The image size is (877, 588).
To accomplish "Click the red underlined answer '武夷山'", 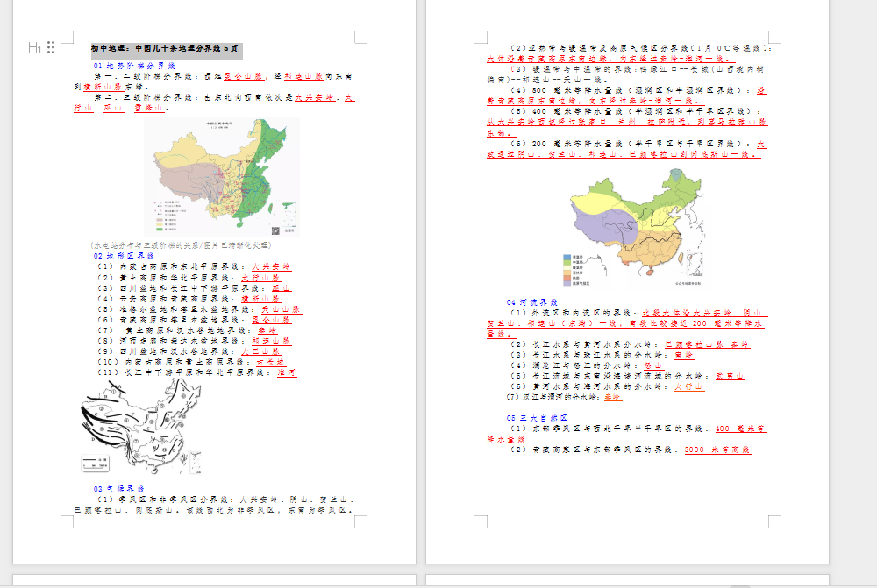I will pos(730,375).
